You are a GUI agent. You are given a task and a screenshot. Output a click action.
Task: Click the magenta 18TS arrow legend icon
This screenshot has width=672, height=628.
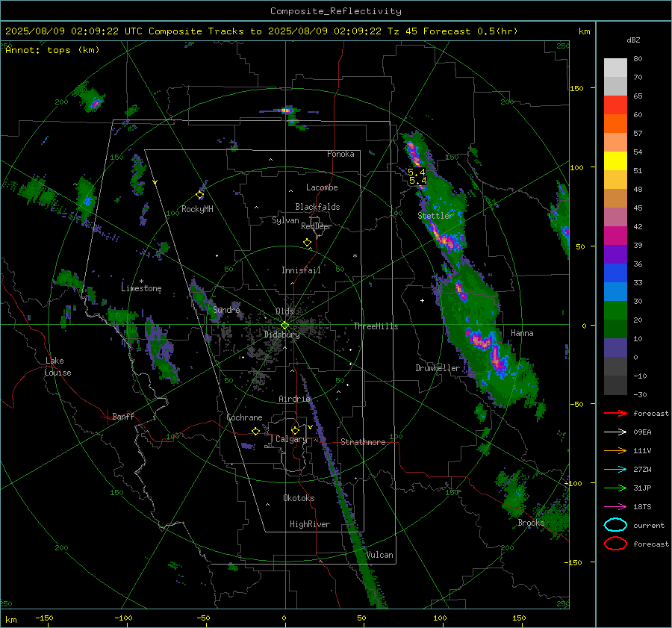615,507
